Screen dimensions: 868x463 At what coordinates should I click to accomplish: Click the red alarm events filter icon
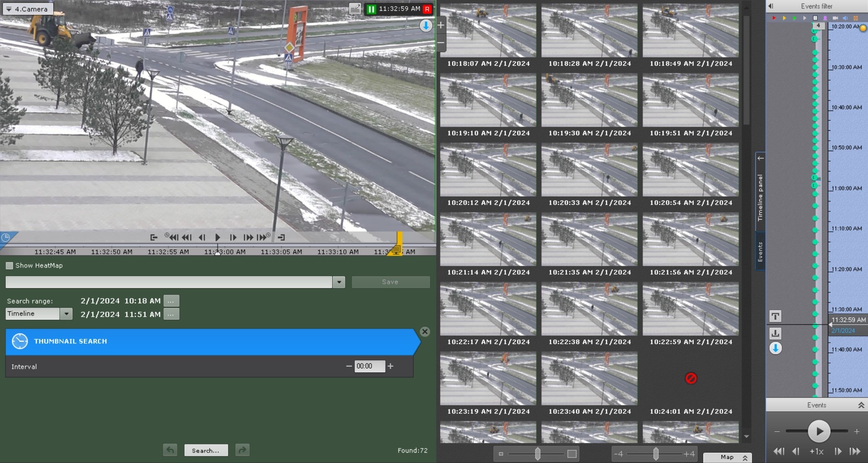point(774,18)
